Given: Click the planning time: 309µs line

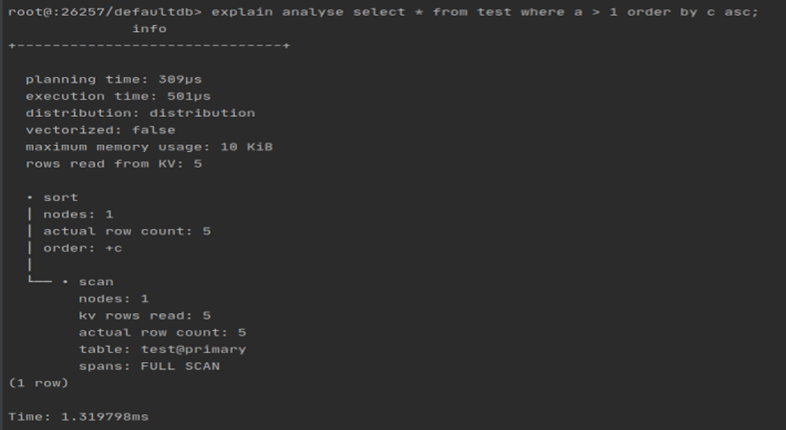Looking at the screenshot, I should 114,80.
